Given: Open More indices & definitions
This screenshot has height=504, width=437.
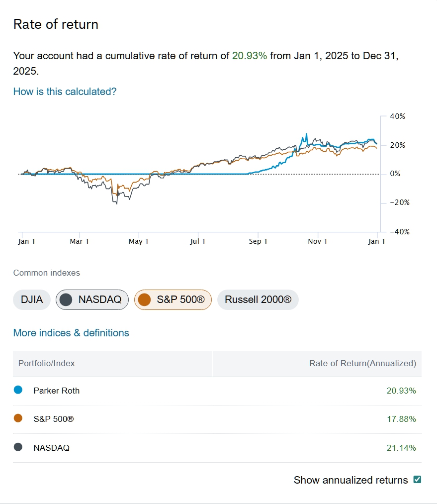Looking at the screenshot, I should [x=71, y=333].
